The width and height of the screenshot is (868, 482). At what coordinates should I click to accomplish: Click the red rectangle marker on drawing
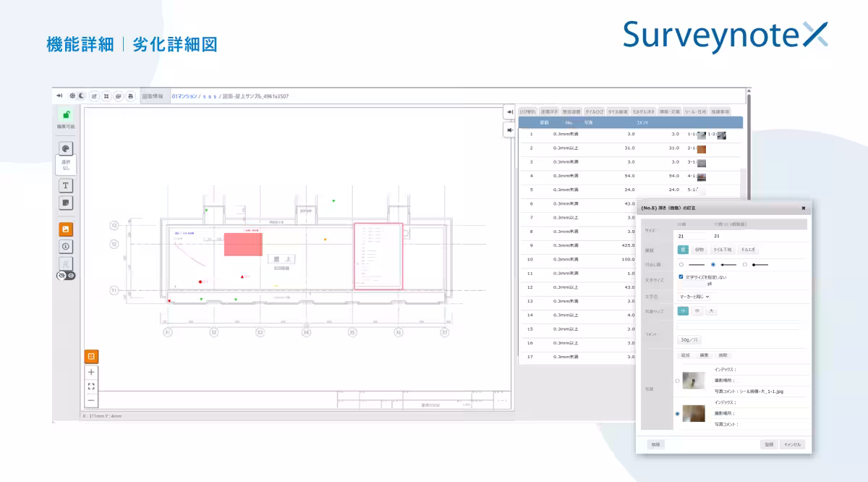(x=243, y=244)
